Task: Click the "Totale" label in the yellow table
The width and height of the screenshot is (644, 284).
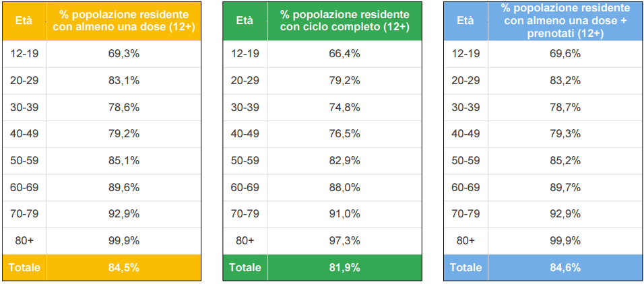Action: point(24,267)
